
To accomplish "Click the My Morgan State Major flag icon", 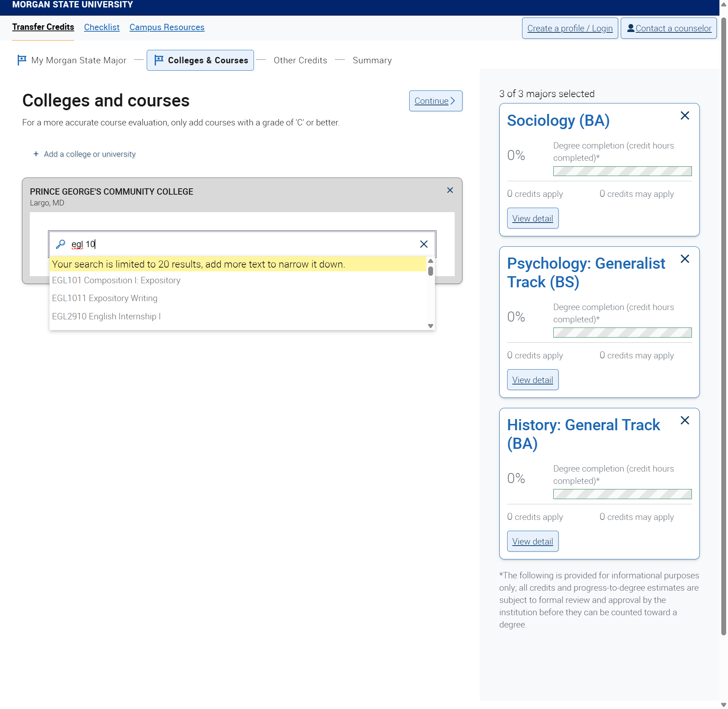I will click(x=22, y=60).
